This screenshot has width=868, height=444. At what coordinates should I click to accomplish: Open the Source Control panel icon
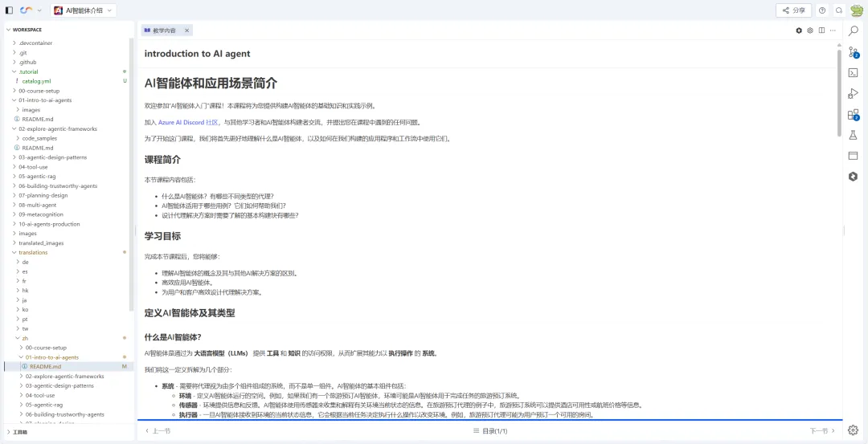[853, 52]
